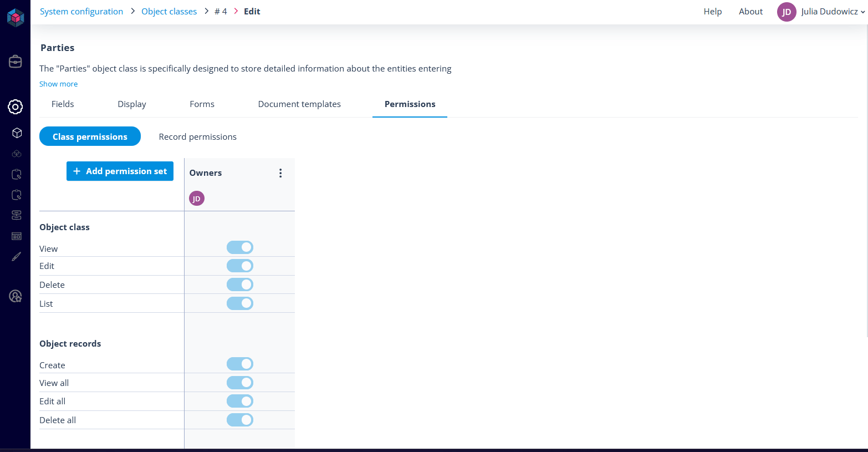Image resolution: width=868 pixels, height=452 pixels.
Task: Click the Edit breadcrumb text
Action: [x=252, y=12]
